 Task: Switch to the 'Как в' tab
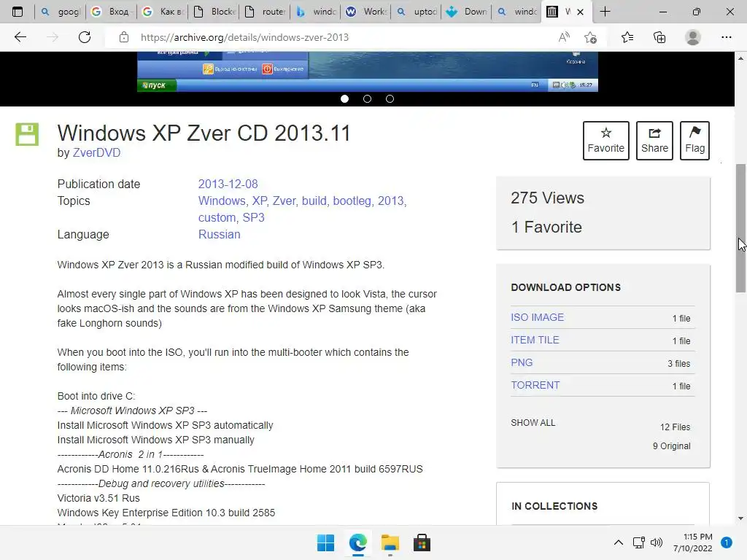click(x=163, y=12)
